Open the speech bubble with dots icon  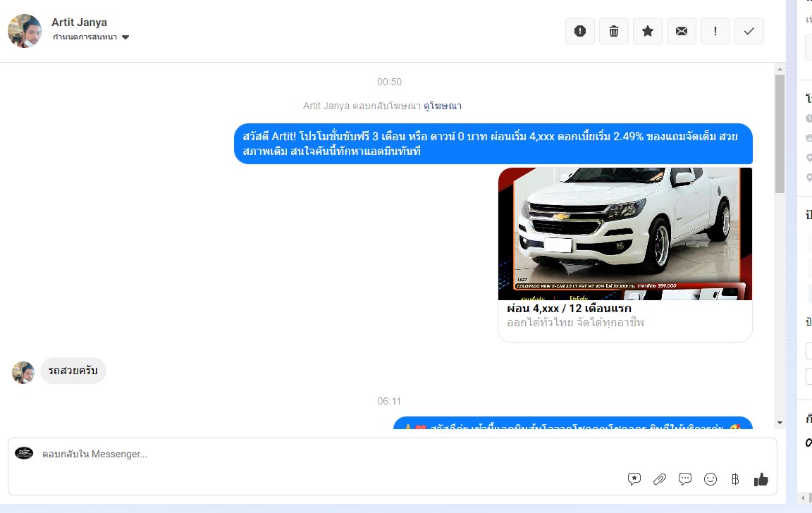tap(685, 479)
